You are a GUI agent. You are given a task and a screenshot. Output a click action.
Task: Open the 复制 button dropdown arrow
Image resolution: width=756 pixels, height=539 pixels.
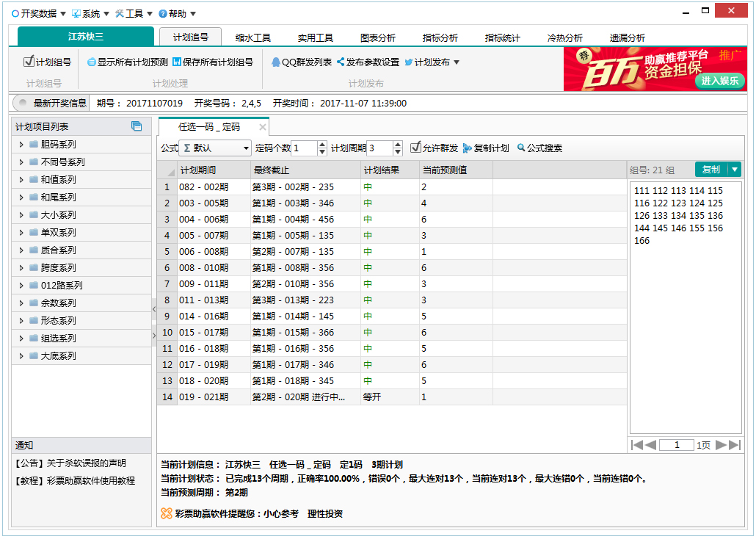(734, 170)
